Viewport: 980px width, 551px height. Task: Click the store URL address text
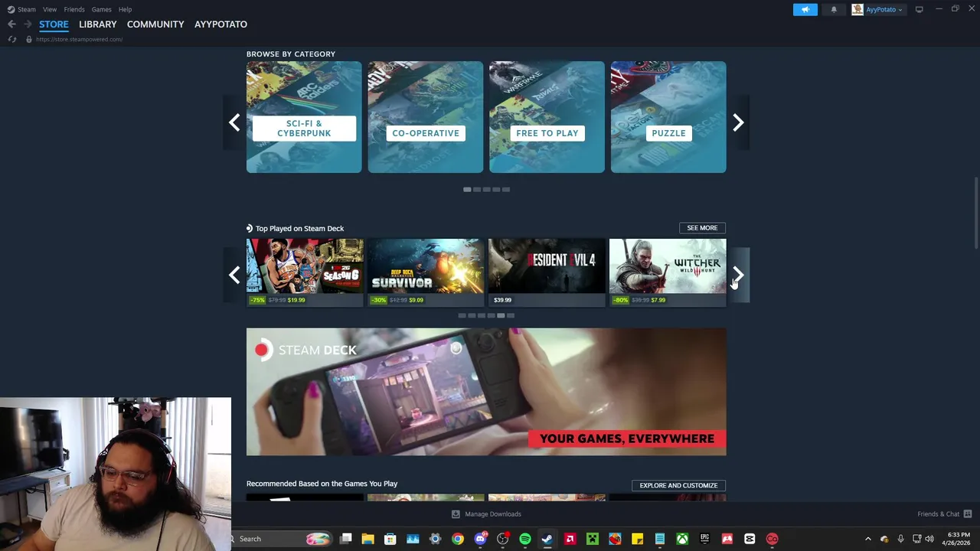click(79, 39)
